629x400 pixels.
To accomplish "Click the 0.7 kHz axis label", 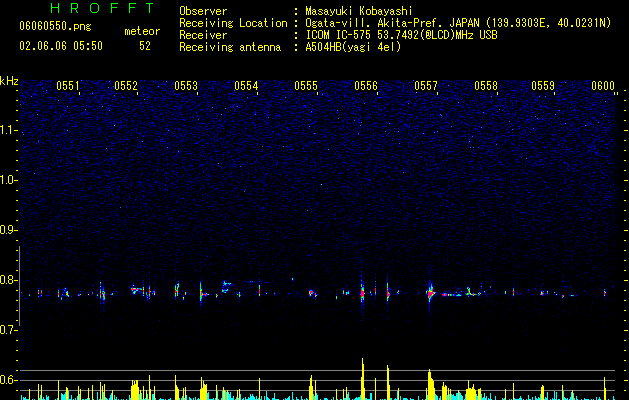I will point(8,330).
